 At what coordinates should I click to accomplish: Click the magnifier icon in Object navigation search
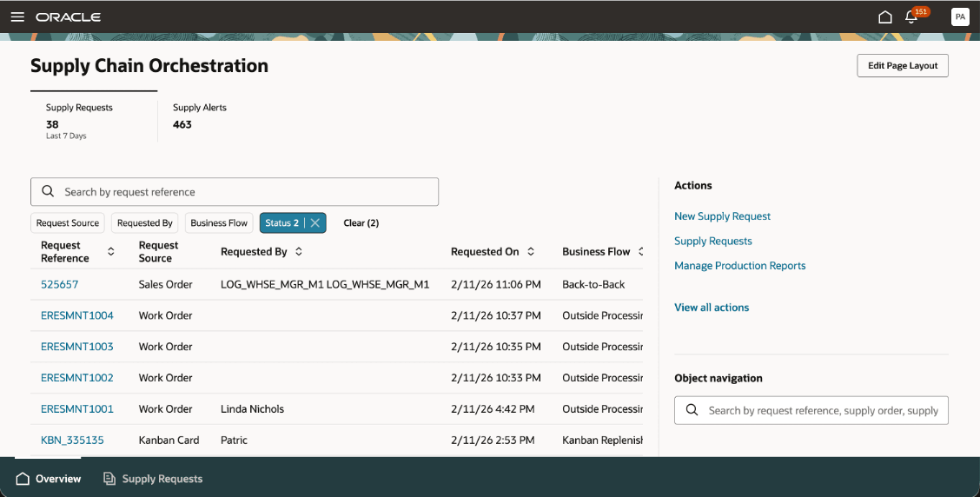[692, 410]
